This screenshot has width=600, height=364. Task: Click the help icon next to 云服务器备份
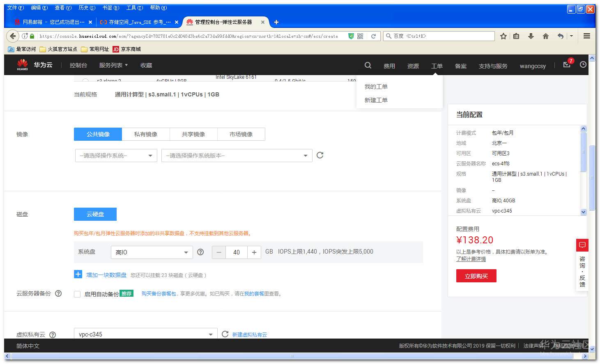pyautogui.click(x=58, y=293)
